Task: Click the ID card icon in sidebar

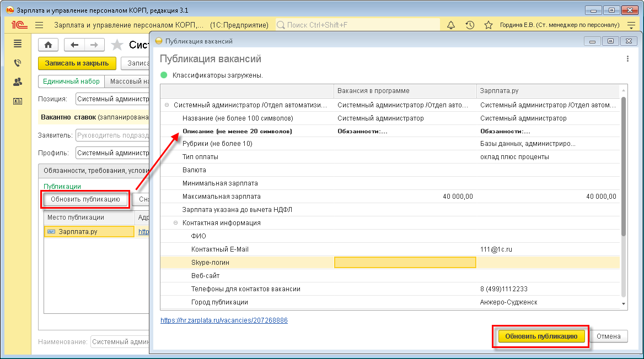Action: [18, 101]
